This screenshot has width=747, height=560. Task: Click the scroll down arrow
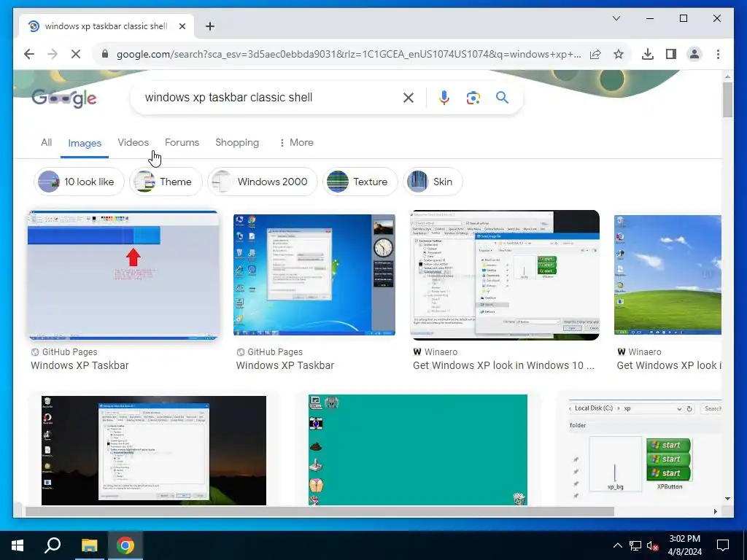tap(727, 499)
